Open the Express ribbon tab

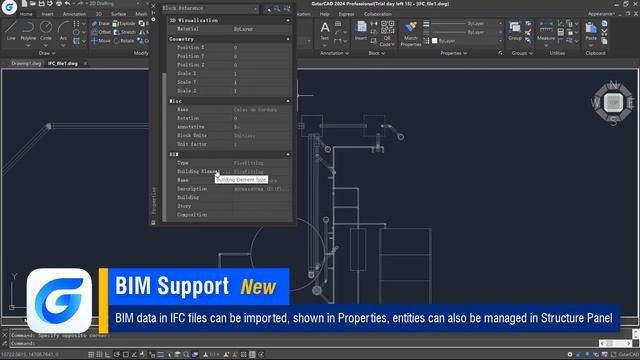pyautogui.click(x=346, y=14)
